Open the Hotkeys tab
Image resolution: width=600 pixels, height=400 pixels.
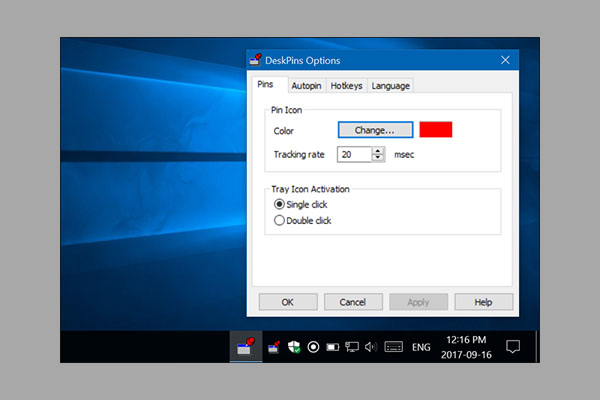point(348,86)
